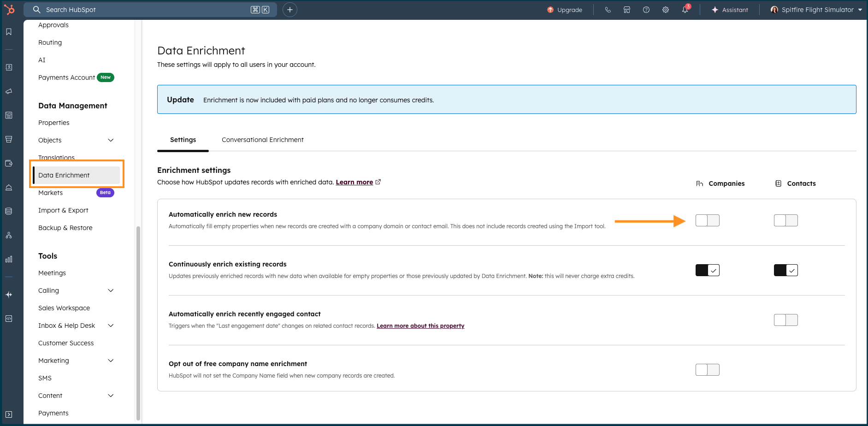Viewport: 868px width, 426px height.
Task: Open the reporting bar chart icon in sidebar
Action: pos(8,259)
